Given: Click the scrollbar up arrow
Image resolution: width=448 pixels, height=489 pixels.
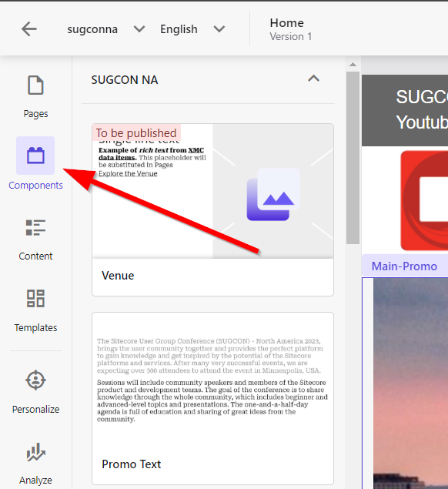Looking at the screenshot, I should tap(353, 64).
